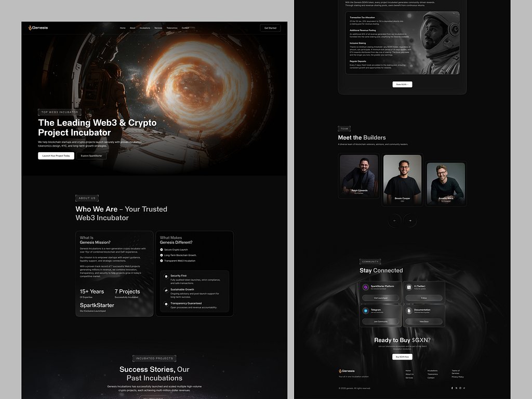Click the View Docs button
The width and height of the screenshot is (532, 399).
tap(424, 321)
